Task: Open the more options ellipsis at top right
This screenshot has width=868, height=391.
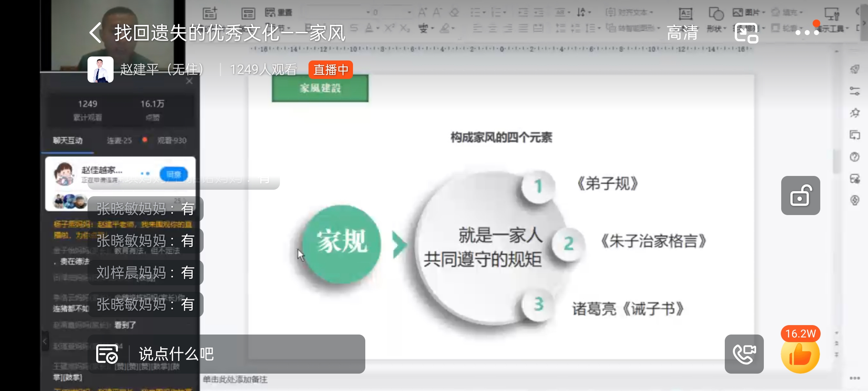Action: (807, 32)
